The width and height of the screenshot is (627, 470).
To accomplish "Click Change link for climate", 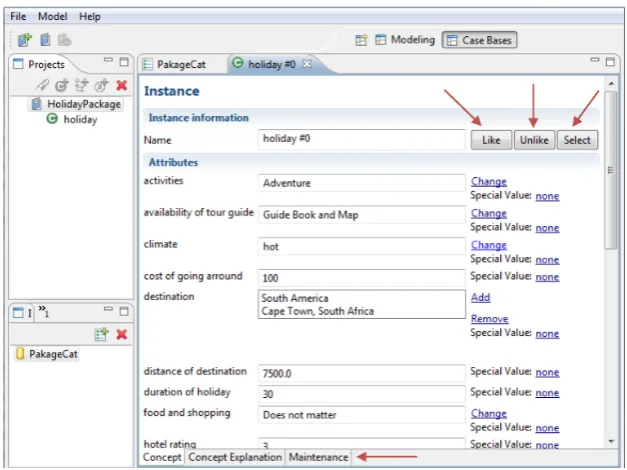I will (489, 245).
